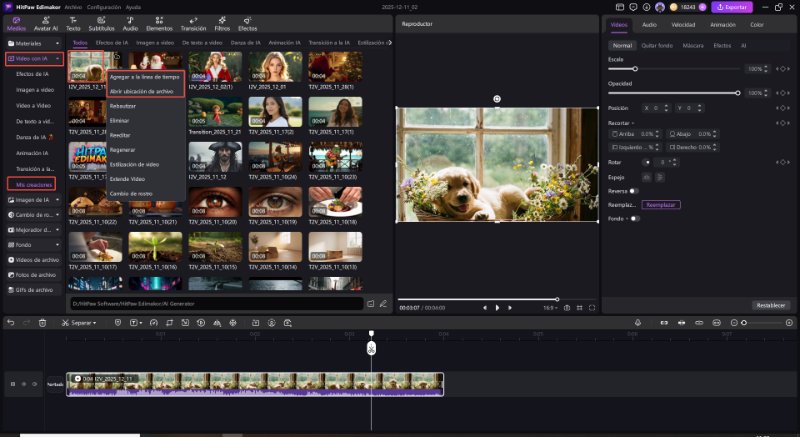This screenshot has height=437, width=800.
Task: Click the open folder icon beside path field
Action: tap(371, 303)
